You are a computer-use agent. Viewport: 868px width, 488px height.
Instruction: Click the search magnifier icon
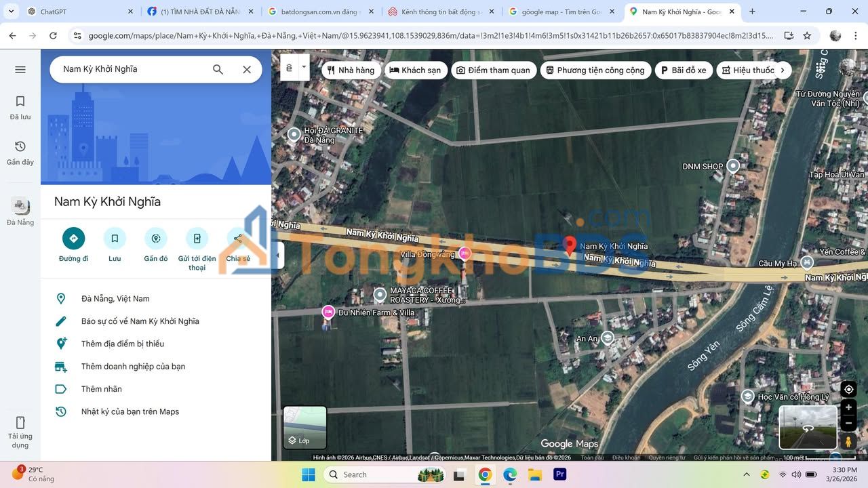click(x=218, y=69)
